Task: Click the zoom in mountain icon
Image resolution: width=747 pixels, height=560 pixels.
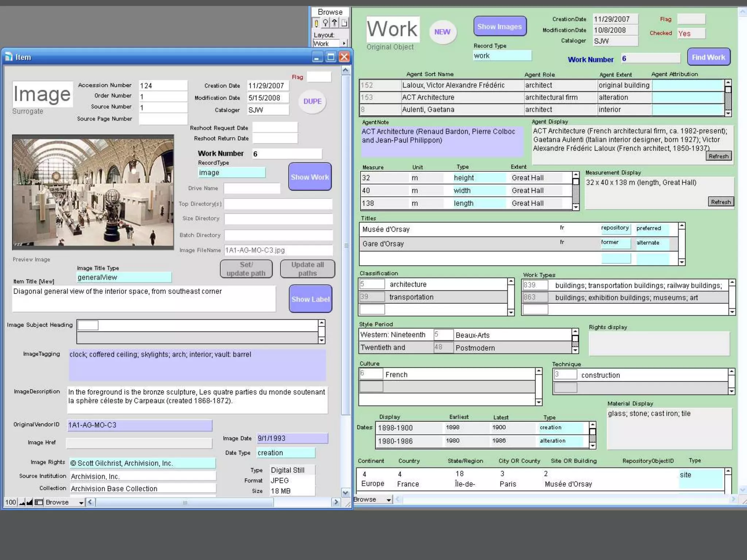Action: 30,502
